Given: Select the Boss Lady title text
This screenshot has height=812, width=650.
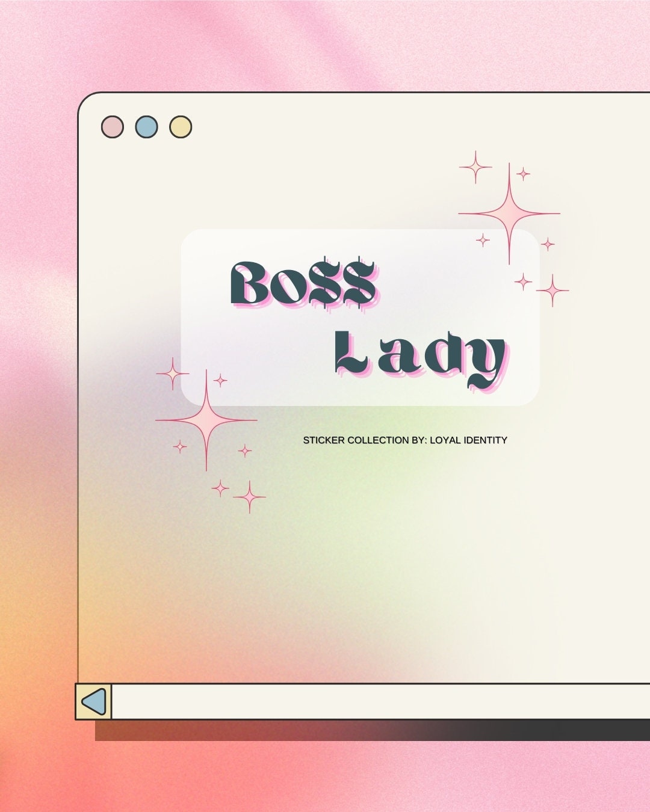Looking at the screenshot, I should click(370, 316).
